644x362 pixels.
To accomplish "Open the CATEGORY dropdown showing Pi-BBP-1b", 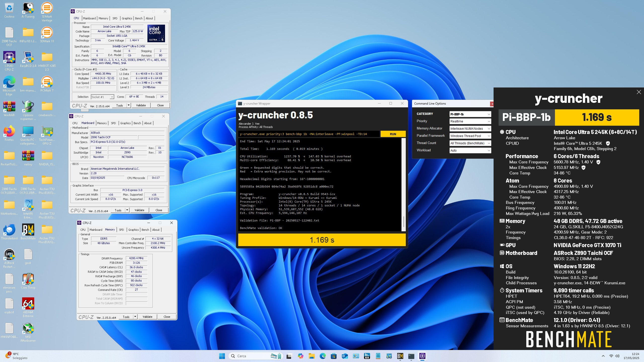I will click(x=470, y=114).
